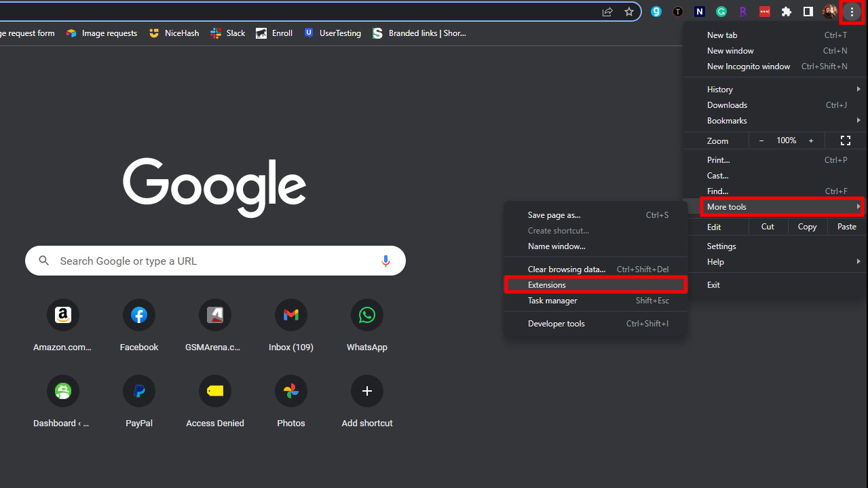The width and height of the screenshot is (868, 488).
Task: Select New tab from menu
Action: click(x=774, y=35)
